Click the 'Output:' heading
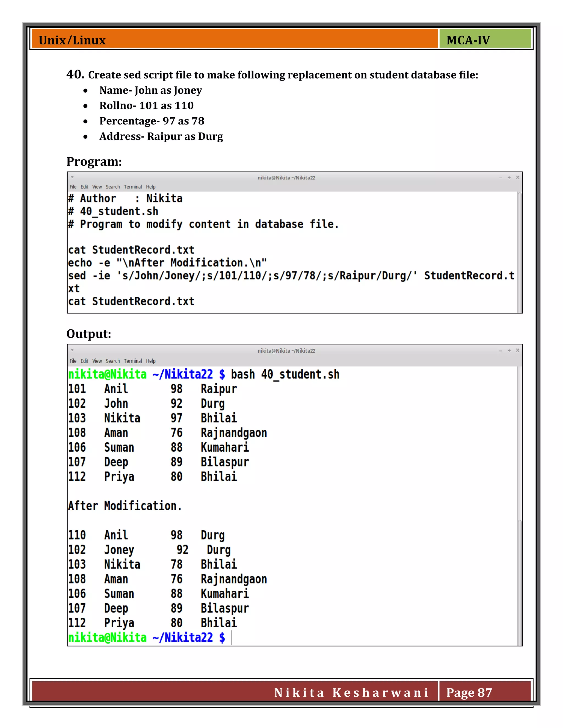This screenshot has height=728, width=563. click(x=89, y=334)
